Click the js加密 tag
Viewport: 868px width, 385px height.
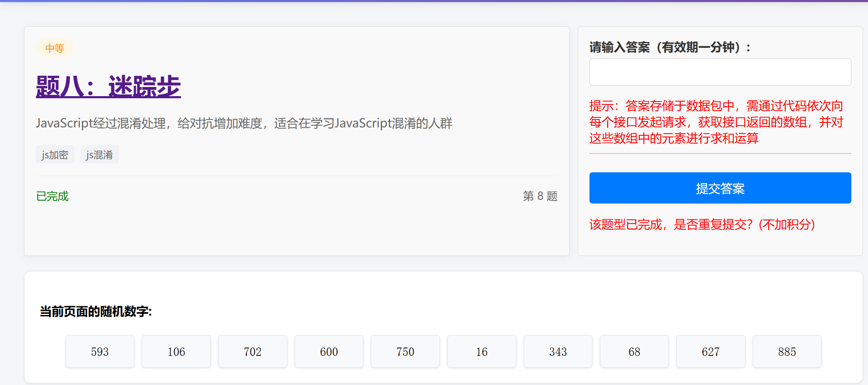point(54,154)
